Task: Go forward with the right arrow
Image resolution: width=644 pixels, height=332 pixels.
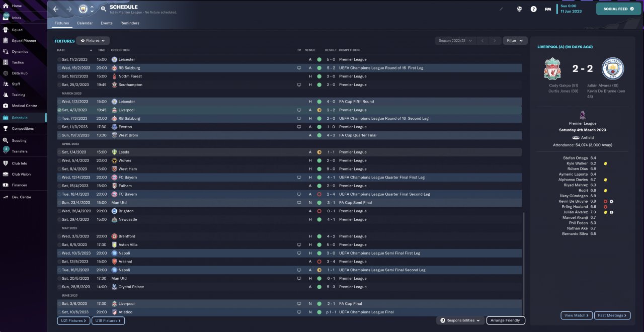Action: tap(69, 9)
